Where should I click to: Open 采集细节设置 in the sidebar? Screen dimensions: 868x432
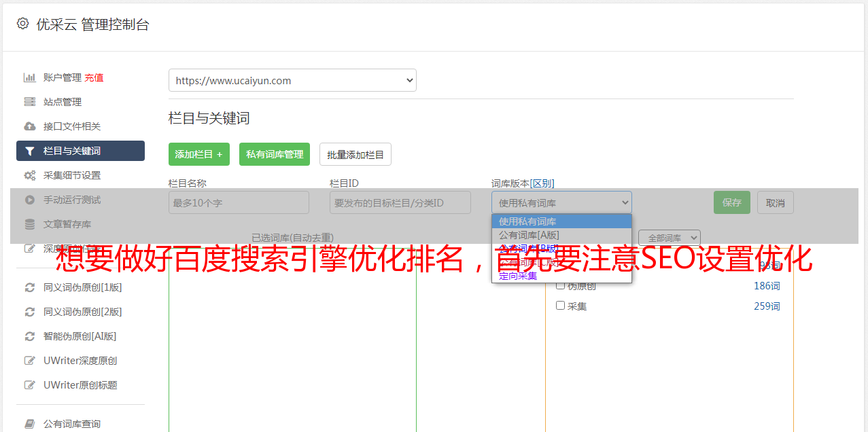[72, 175]
